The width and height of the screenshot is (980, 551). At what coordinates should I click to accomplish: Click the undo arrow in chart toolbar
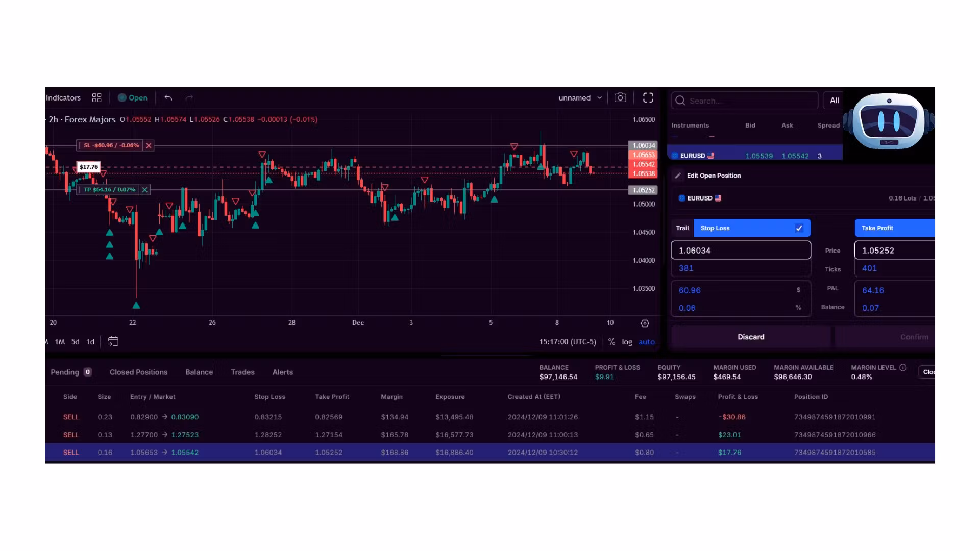pyautogui.click(x=168, y=97)
